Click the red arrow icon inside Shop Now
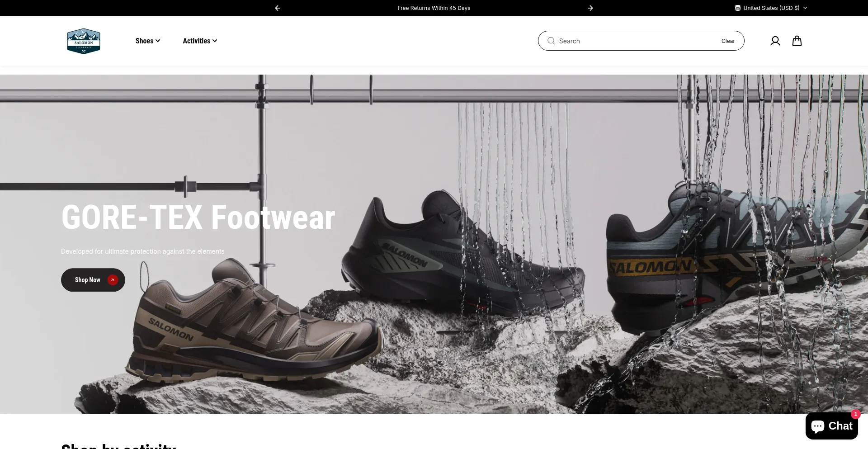Viewport: 868px width, 449px height. pos(113,280)
